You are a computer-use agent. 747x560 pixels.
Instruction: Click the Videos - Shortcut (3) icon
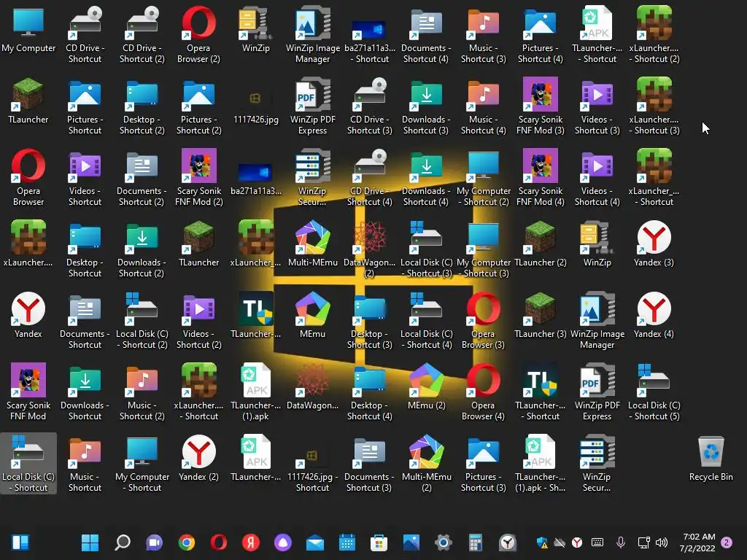[597, 106]
